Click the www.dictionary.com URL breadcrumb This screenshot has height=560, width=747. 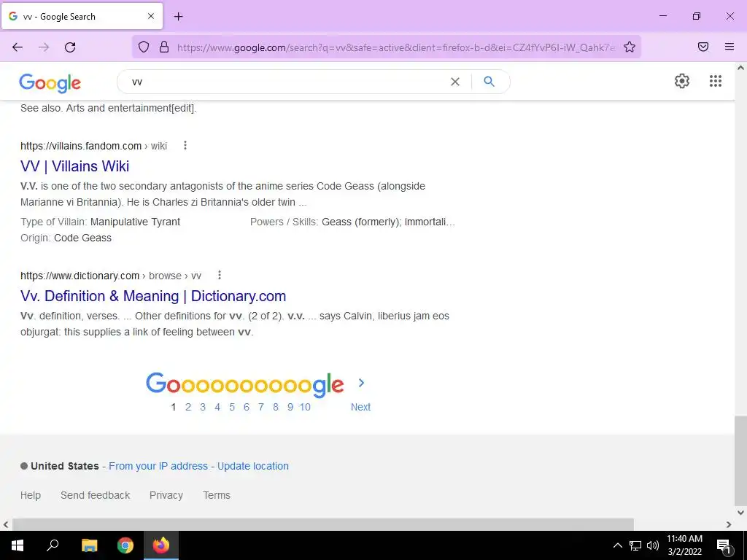coord(111,276)
